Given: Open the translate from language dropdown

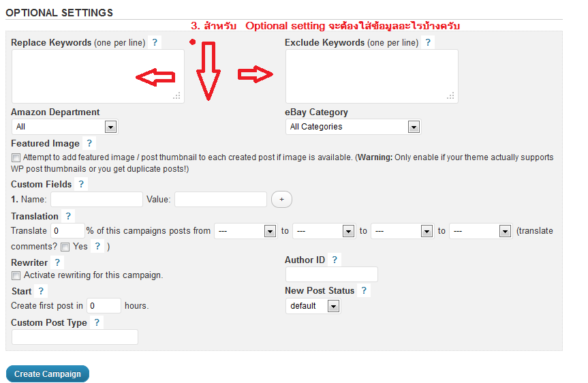Looking at the screenshot, I should point(245,231).
